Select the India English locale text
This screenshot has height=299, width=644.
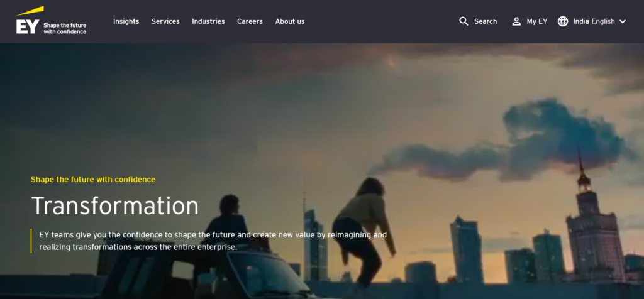pos(594,21)
